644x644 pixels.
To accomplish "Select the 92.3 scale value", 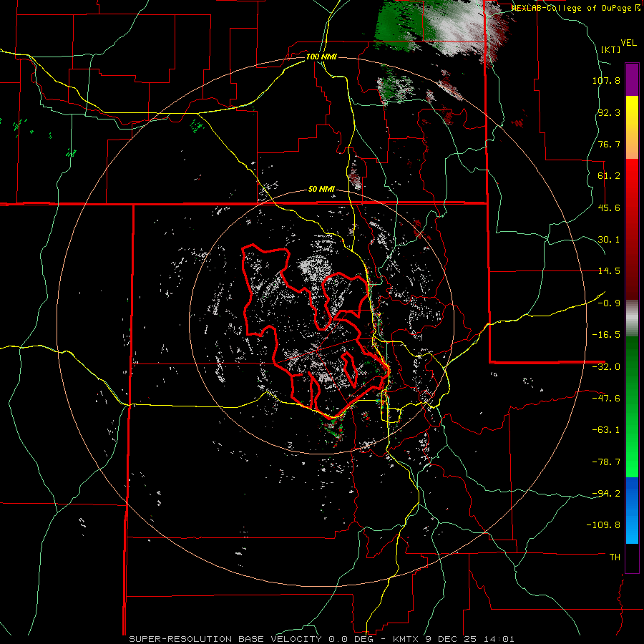I will (x=609, y=112).
